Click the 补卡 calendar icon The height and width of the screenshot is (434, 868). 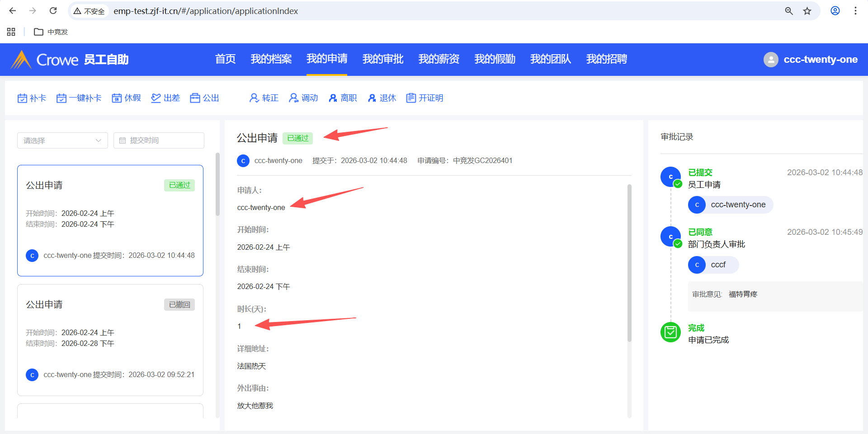(x=22, y=98)
